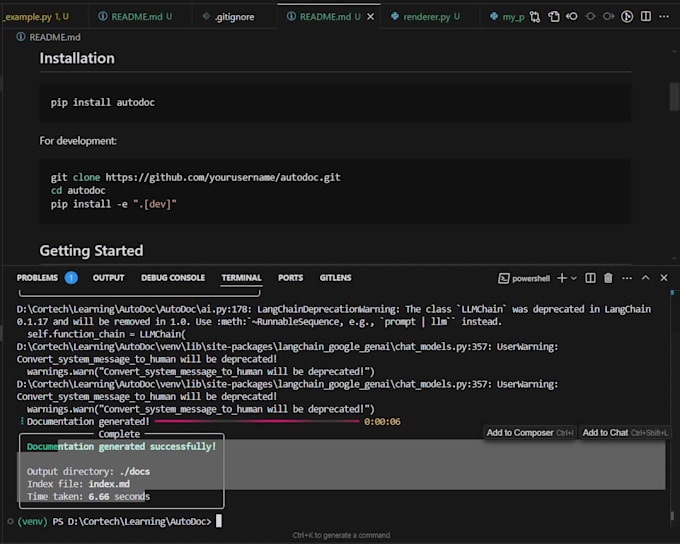Select the TERMINAL panel tab
The height and width of the screenshot is (544, 680).
tap(242, 278)
